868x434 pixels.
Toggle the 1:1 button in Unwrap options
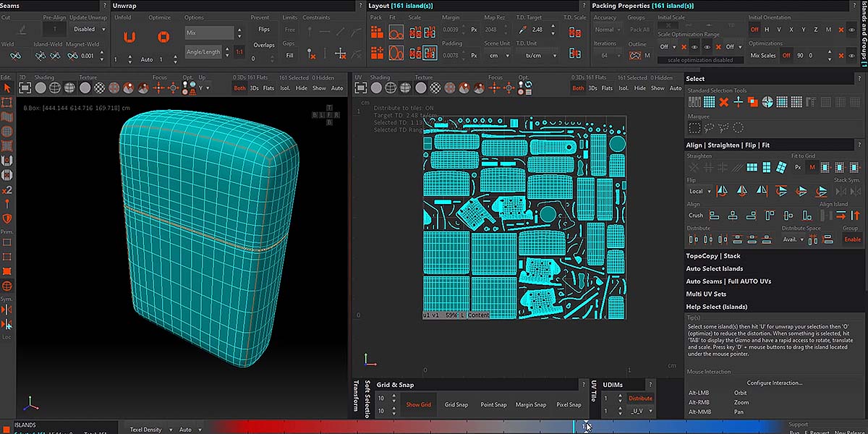pyautogui.click(x=239, y=52)
